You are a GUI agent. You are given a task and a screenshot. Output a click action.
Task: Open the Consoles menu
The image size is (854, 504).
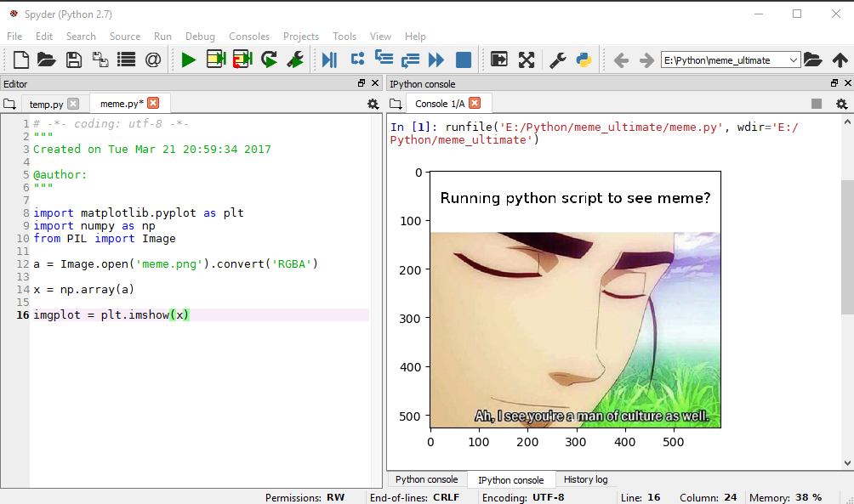pos(249,37)
